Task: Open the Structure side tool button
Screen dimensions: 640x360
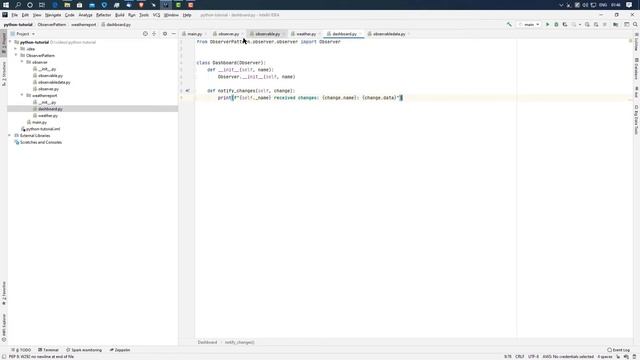Action: coord(4,73)
